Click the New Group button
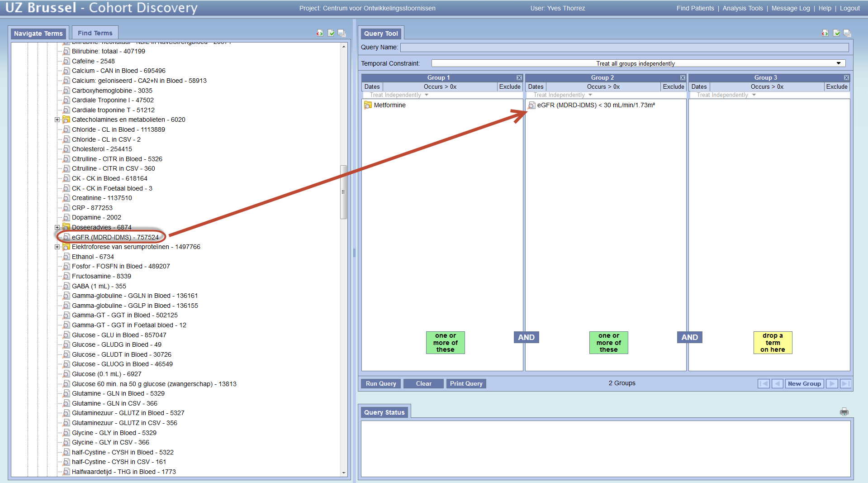The height and width of the screenshot is (483, 868). (804, 384)
